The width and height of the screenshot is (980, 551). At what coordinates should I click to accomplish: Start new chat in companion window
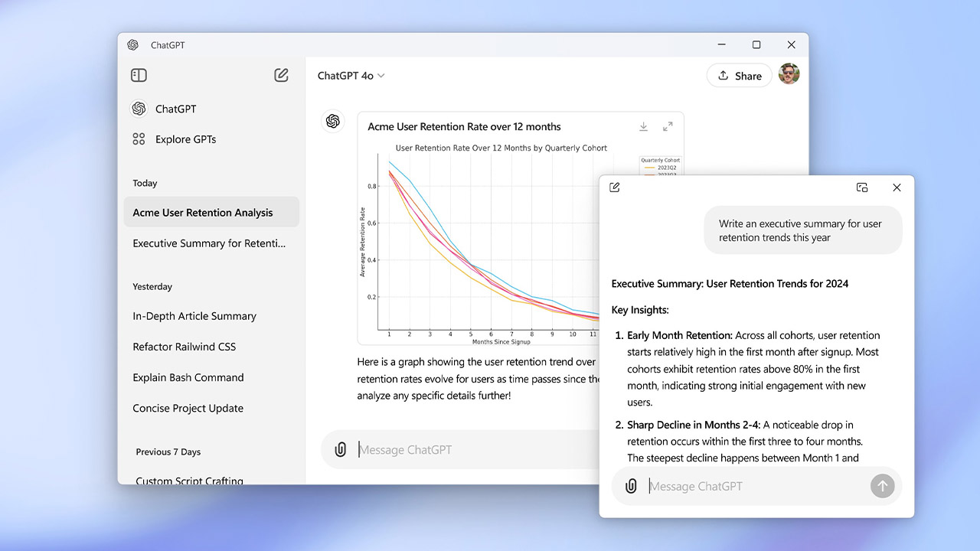tap(615, 187)
